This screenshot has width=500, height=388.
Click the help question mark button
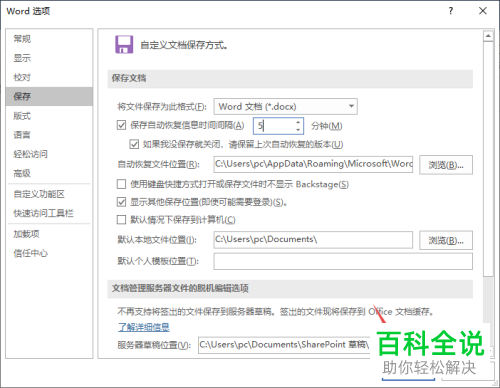coord(451,11)
